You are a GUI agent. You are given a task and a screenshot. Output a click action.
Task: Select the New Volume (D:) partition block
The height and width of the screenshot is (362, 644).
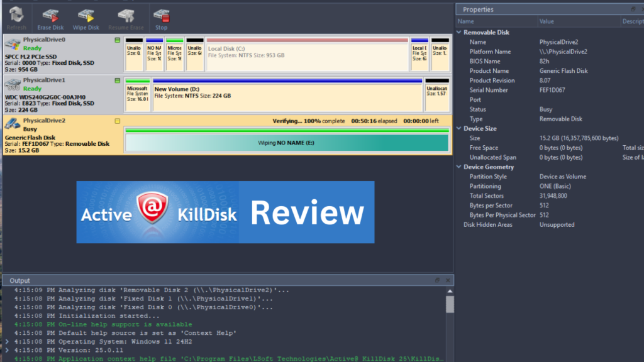coord(287,95)
